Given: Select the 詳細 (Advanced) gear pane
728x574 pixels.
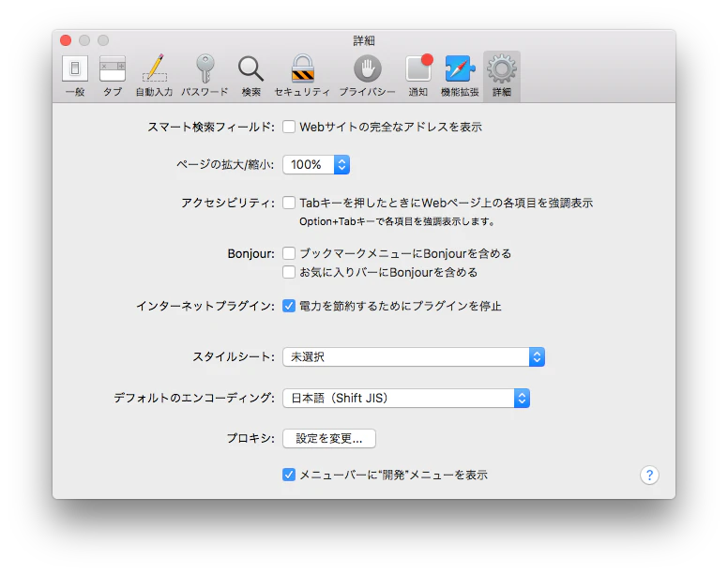Looking at the screenshot, I should click(x=502, y=76).
